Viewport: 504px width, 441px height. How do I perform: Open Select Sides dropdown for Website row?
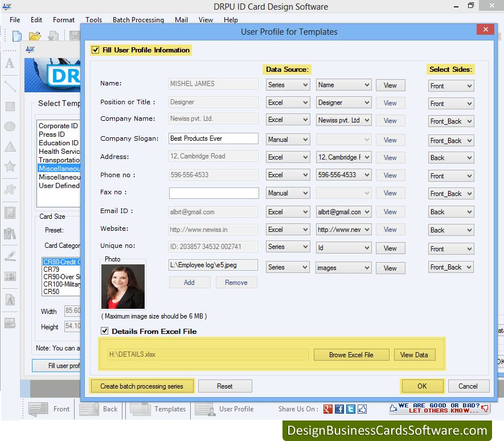click(451, 230)
